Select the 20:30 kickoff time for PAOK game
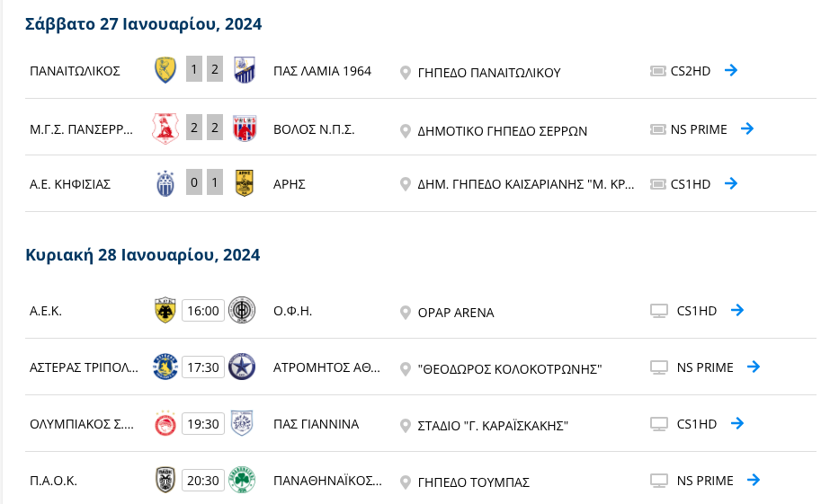This screenshot has height=504, width=830. pyautogui.click(x=203, y=481)
